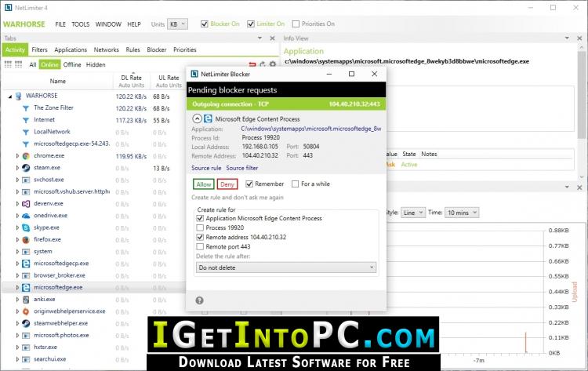Image resolution: width=588 pixels, height=371 pixels.
Task: Click the Allow button
Action: (x=204, y=184)
